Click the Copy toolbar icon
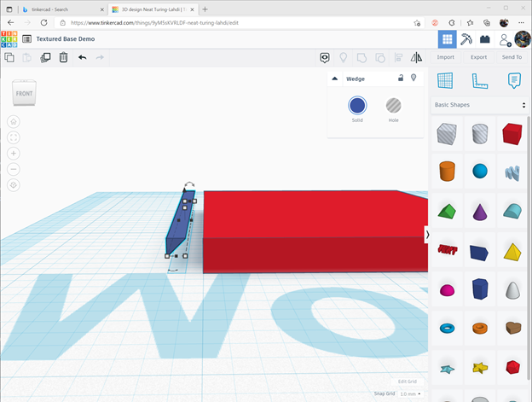Image resolution: width=532 pixels, height=402 pixels. [9, 57]
